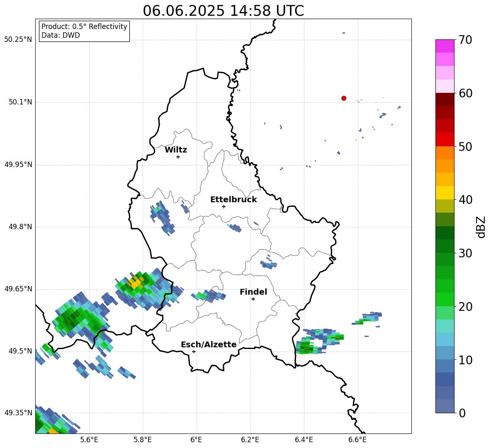Click the 'Data: DWD' text

tap(61, 35)
